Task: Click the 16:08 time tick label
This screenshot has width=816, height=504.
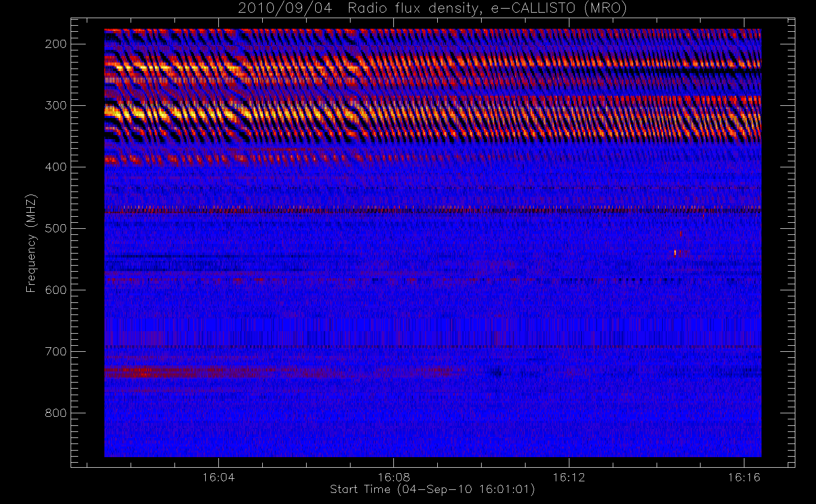Action: pyautogui.click(x=394, y=477)
